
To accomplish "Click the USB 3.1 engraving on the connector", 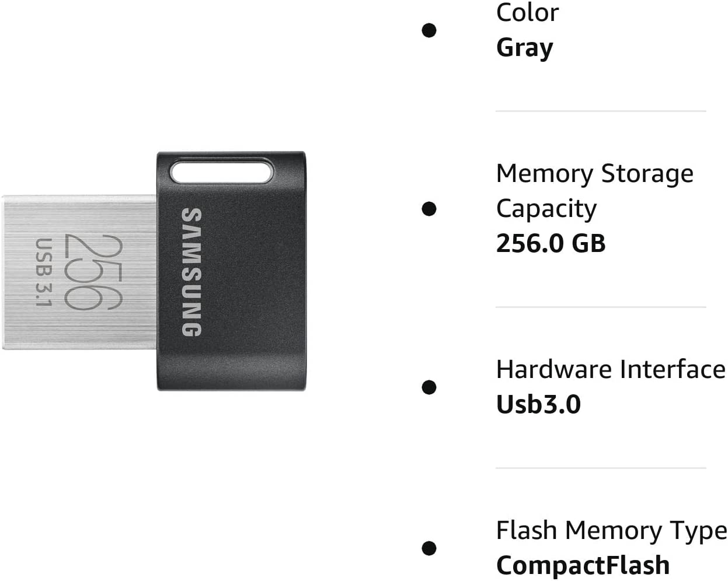I will [44, 272].
